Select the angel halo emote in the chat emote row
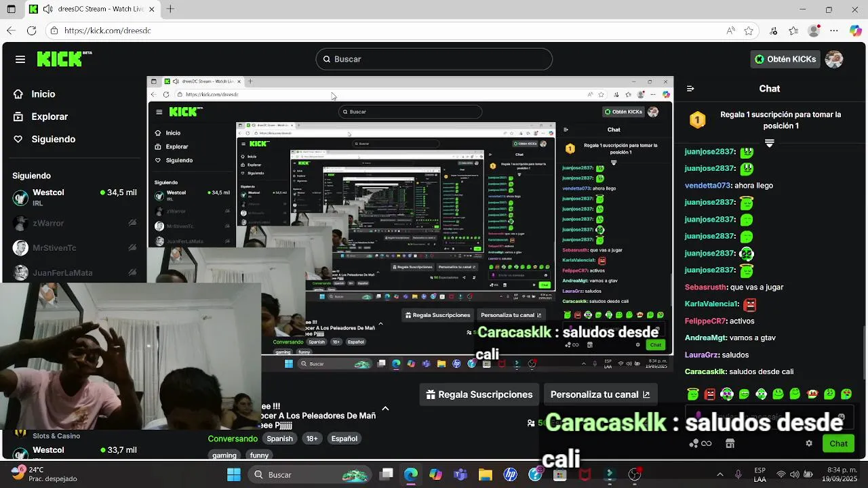 (x=692, y=394)
